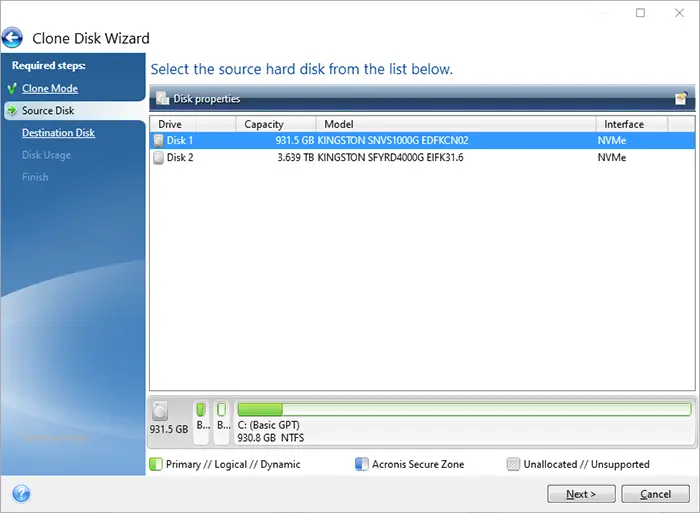This screenshot has height=513, width=700.
Task: Click the blue Acronis Secure Zone swatch
Action: [x=362, y=464]
